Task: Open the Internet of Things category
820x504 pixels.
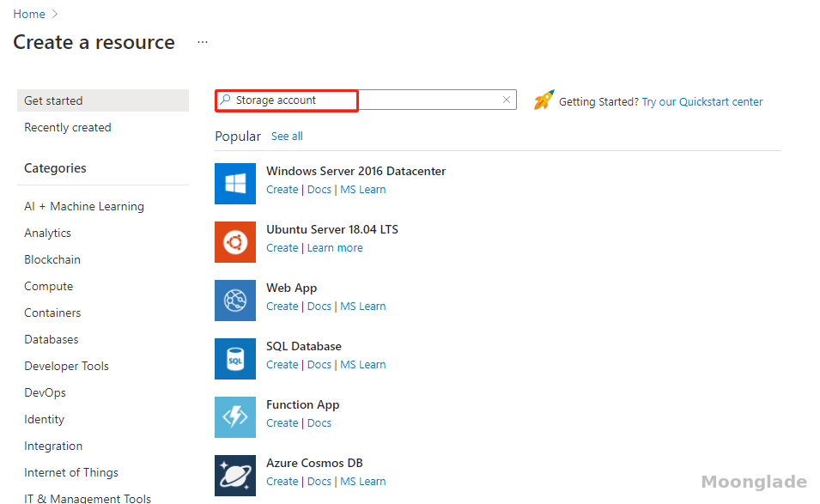Action: 70,472
